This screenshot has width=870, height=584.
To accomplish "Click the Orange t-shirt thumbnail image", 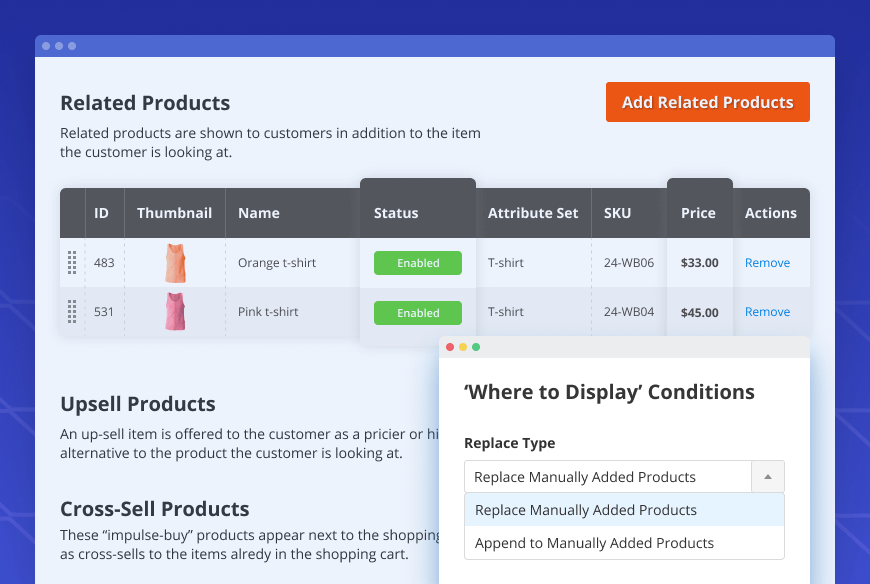I will 175,263.
